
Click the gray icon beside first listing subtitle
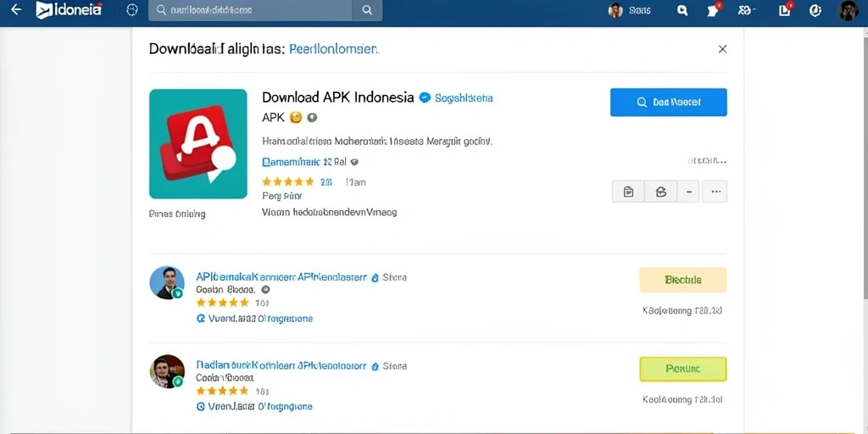point(265,290)
